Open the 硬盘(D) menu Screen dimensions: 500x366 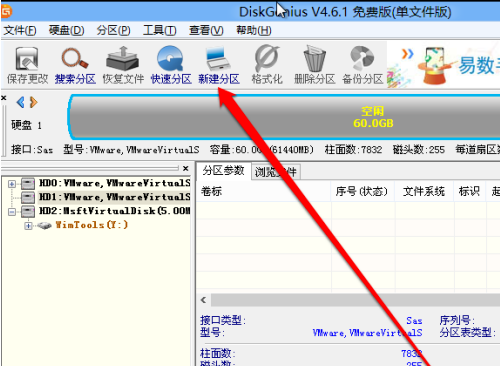[67, 31]
